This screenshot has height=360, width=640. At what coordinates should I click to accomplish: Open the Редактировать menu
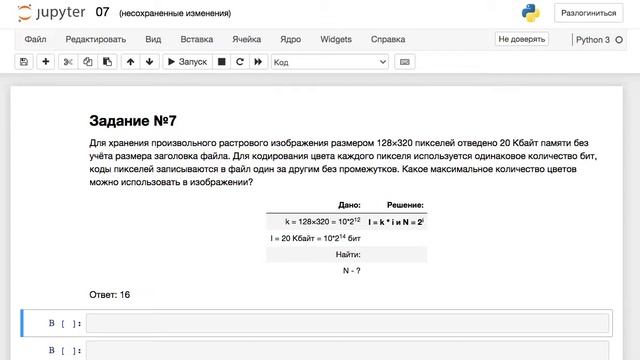(96, 39)
